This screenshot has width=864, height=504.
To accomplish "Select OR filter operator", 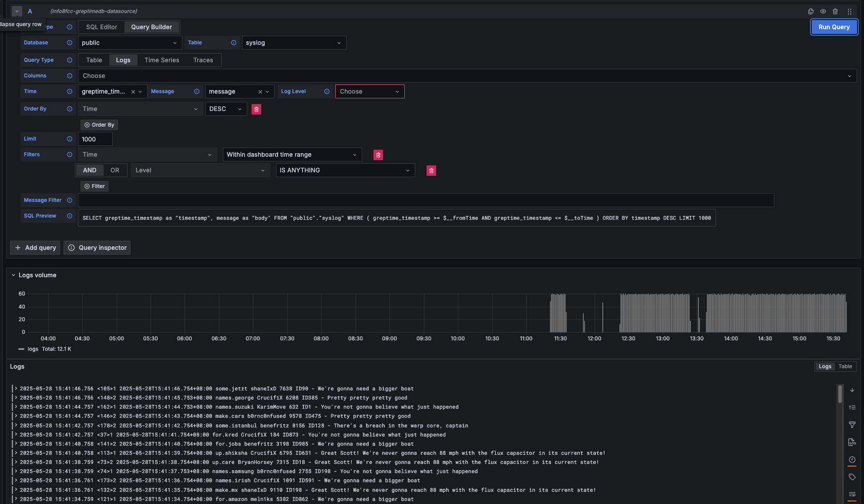I will pyautogui.click(x=114, y=170).
